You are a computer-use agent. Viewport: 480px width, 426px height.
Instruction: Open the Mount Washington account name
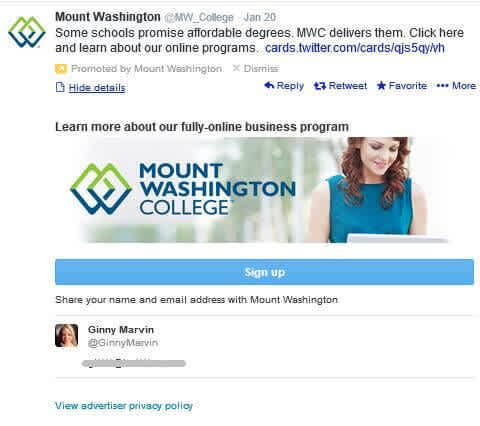(108, 17)
